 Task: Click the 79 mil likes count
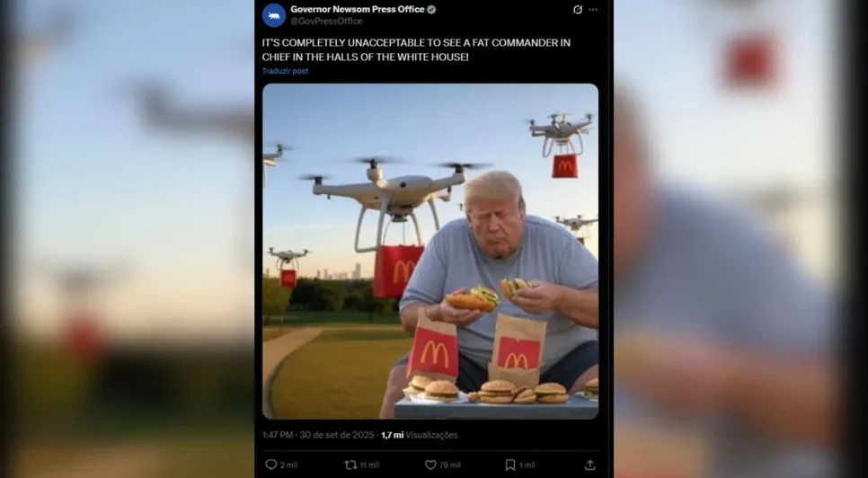[x=450, y=465]
